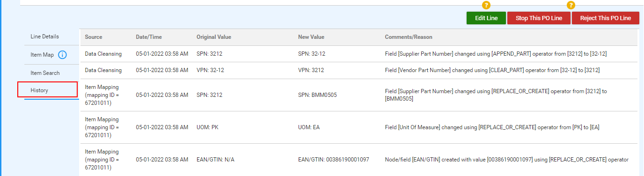Click the Original Value column header
This screenshot has height=176, width=644.
coord(214,37)
